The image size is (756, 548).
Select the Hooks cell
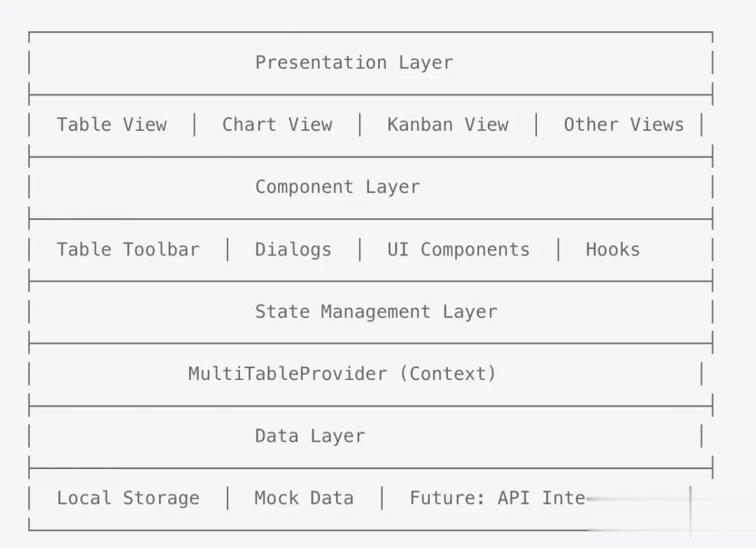click(612, 250)
